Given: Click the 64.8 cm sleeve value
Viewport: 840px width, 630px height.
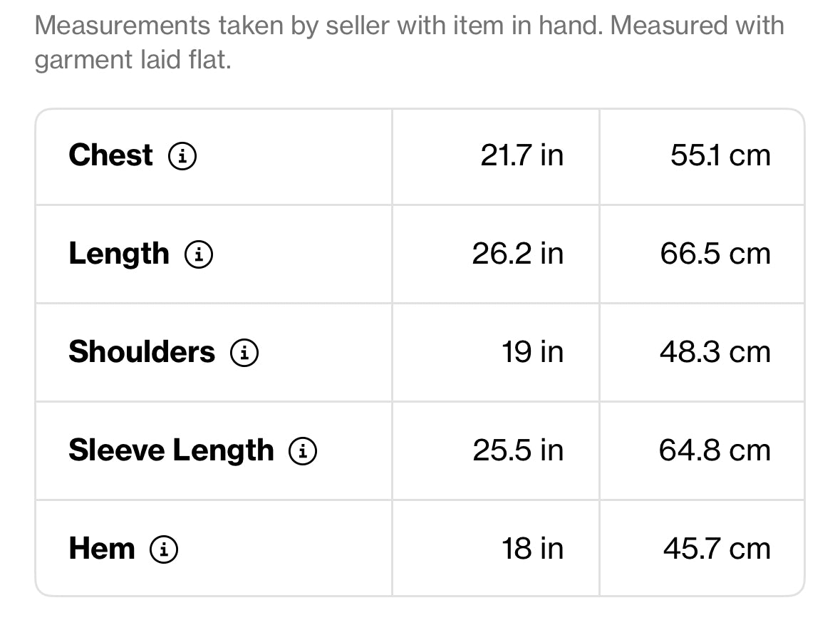Looking at the screenshot, I should (715, 450).
